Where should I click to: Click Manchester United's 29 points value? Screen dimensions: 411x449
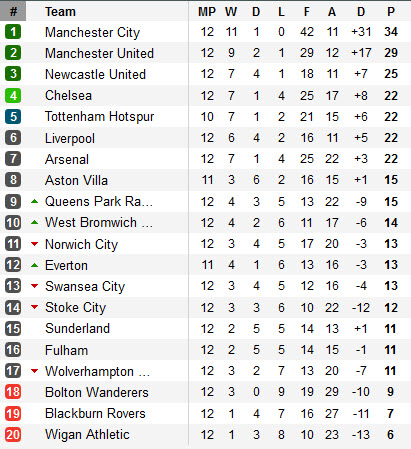(x=391, y=53)
